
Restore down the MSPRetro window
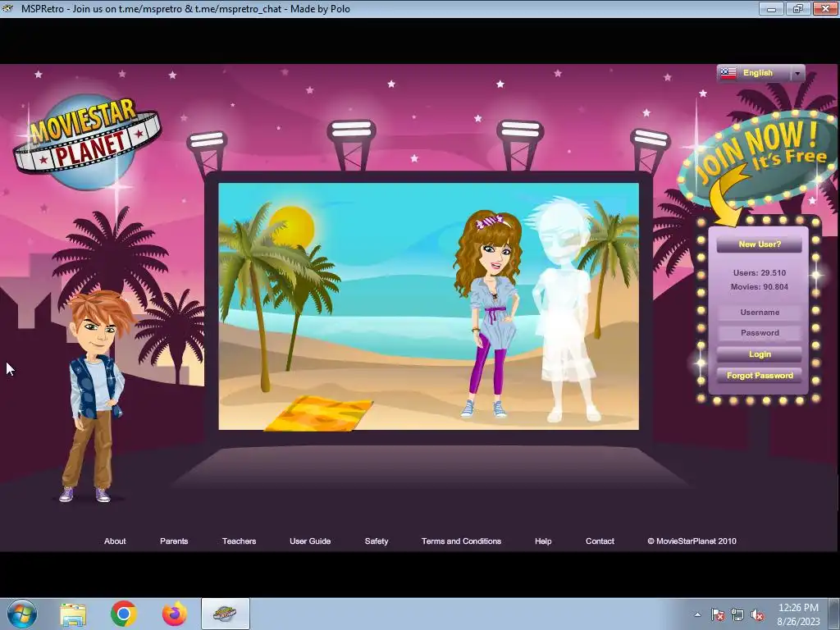pyautogui.click(x=798, y=8)
